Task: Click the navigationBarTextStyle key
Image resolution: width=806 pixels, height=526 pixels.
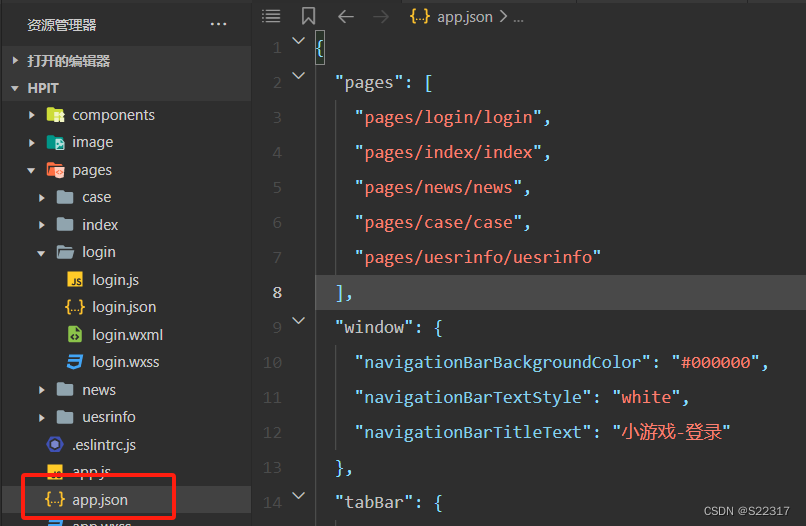Action: pos(473,397)
